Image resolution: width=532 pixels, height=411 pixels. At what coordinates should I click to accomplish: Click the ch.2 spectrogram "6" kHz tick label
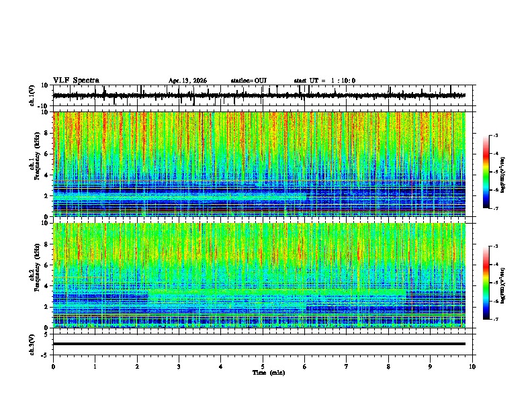tap(46, 265)
